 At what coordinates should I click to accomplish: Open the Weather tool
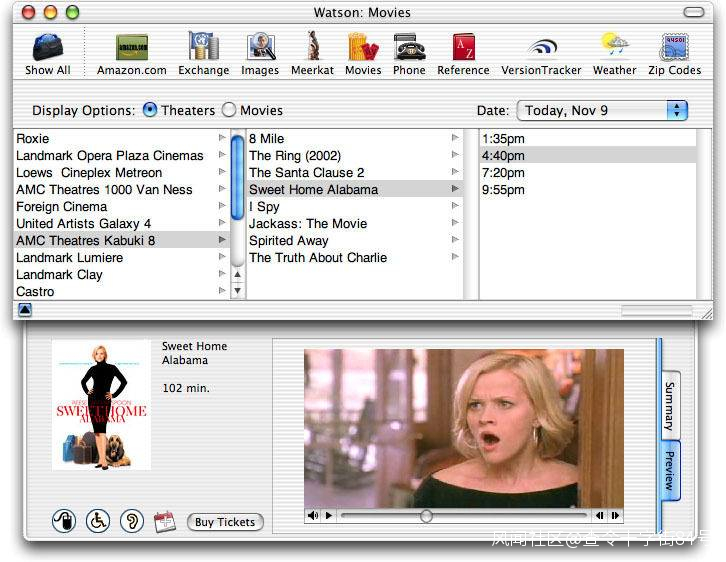coord(614,54)
